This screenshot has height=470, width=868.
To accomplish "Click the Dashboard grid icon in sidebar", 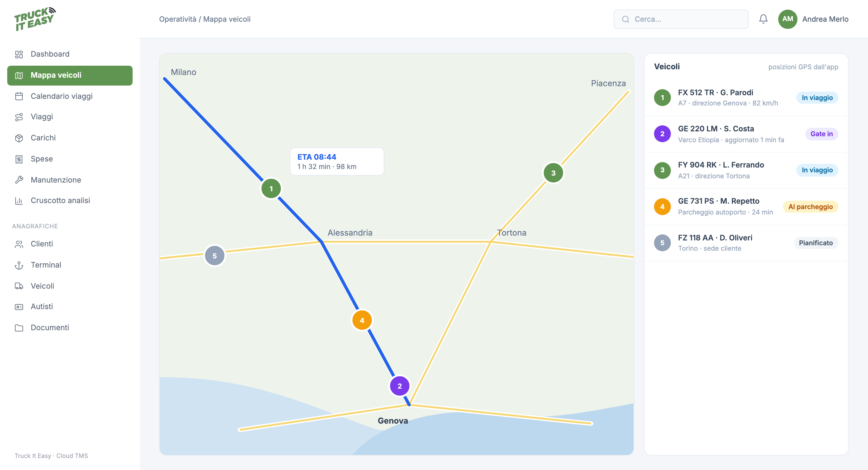I will tap(19, 54).
